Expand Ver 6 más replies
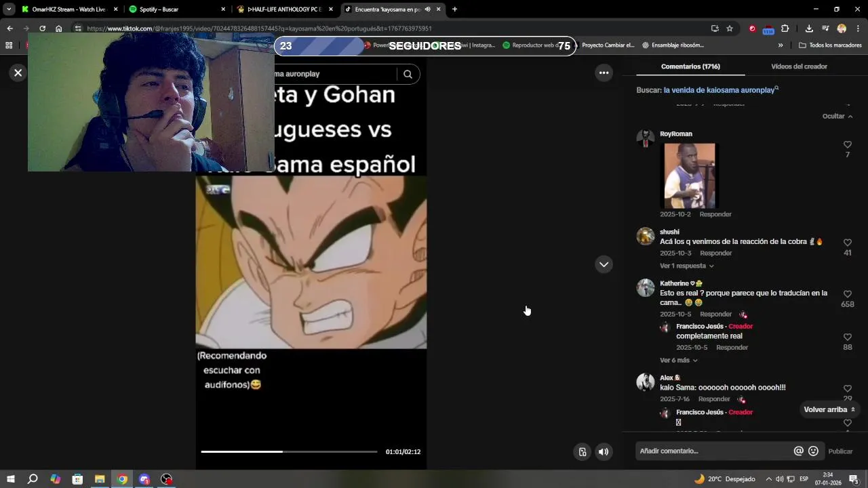Viewport: 868px width, 488px height. point(678,360)
